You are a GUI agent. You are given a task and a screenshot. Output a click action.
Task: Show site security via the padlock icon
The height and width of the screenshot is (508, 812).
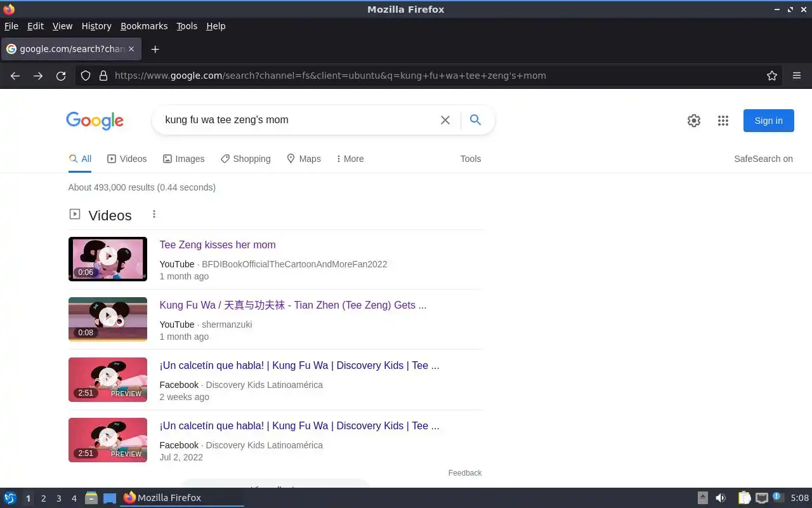pos(103,76)
